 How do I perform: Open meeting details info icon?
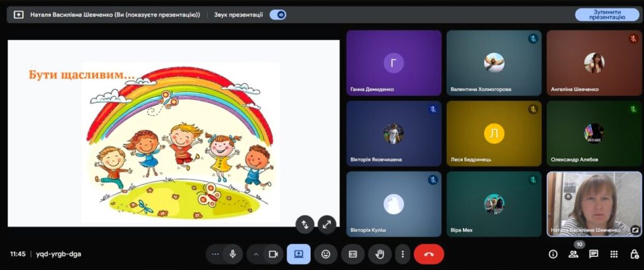[553, 254]
